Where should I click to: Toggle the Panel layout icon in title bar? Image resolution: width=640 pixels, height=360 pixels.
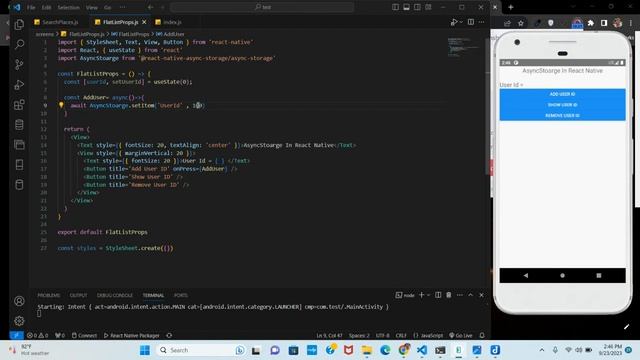(x=406, y=7)
